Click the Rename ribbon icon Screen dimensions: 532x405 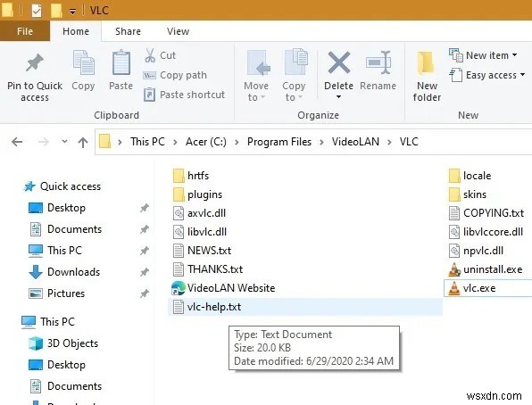coord(378,62)
